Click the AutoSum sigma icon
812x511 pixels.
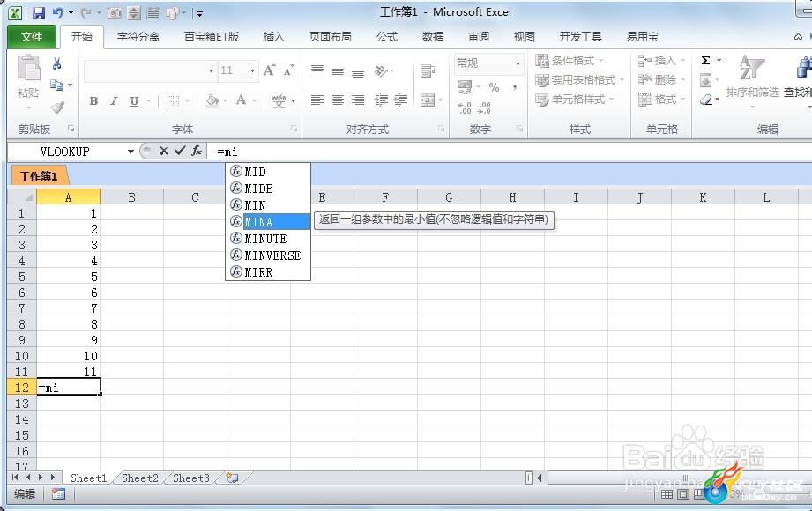pos(706,61)
